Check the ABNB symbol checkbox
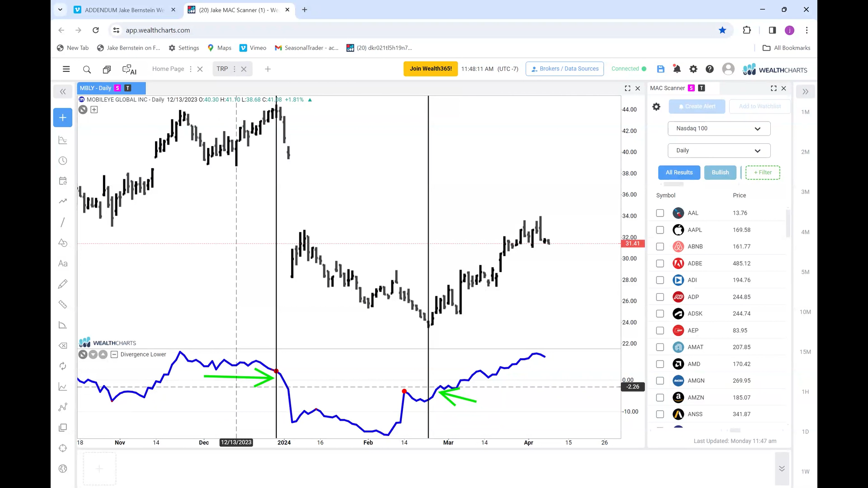 (660, 247)
